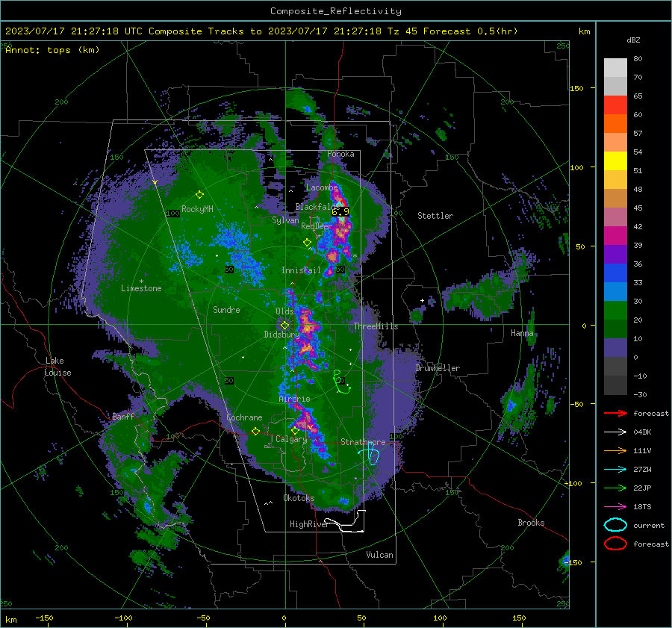The height and width of the screenshot is (628, 672).
Task: Click the Brooks city label
Action: click(531, 523)
